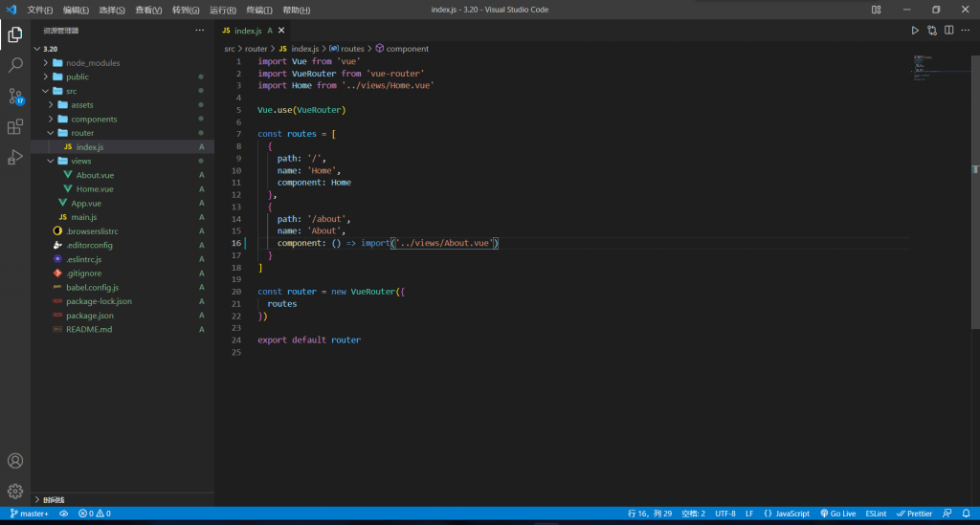Collapse the views folder
This screenshot has width=980, height=525.
coord(81,161)
